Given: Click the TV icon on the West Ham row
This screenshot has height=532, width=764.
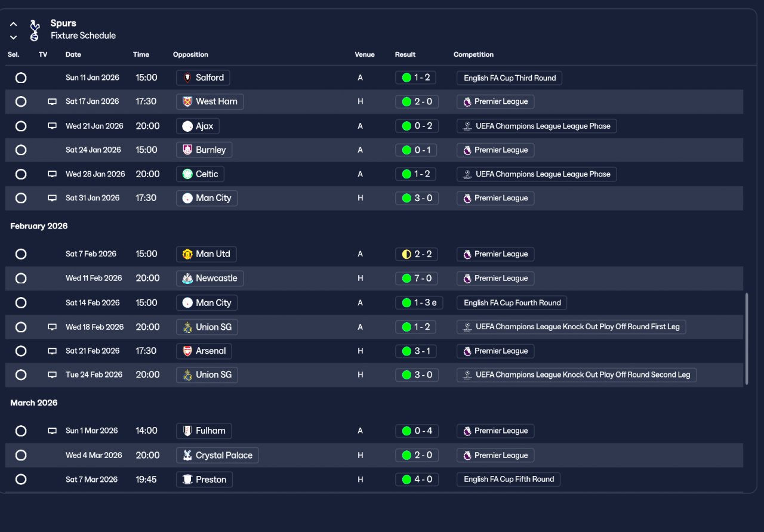Looking at the screenshot, I should tap(53, 102).
